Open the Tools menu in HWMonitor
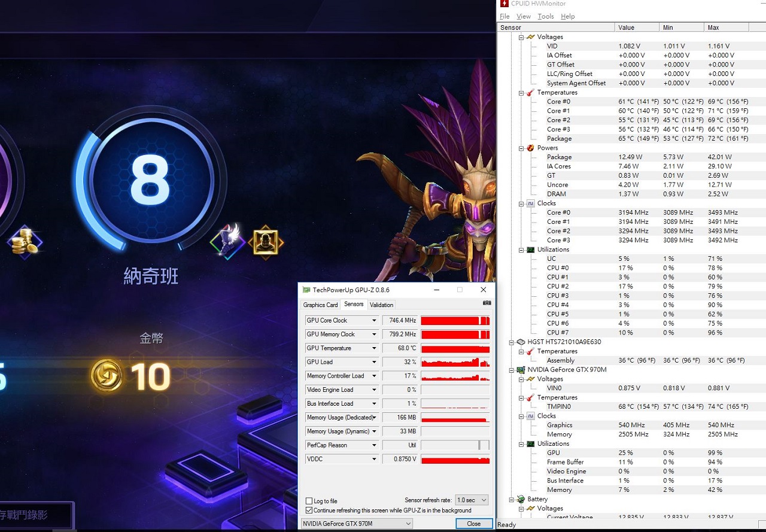The width and height of the screenshot is (766, 532). pyautogui.click(x=546, y=16)
